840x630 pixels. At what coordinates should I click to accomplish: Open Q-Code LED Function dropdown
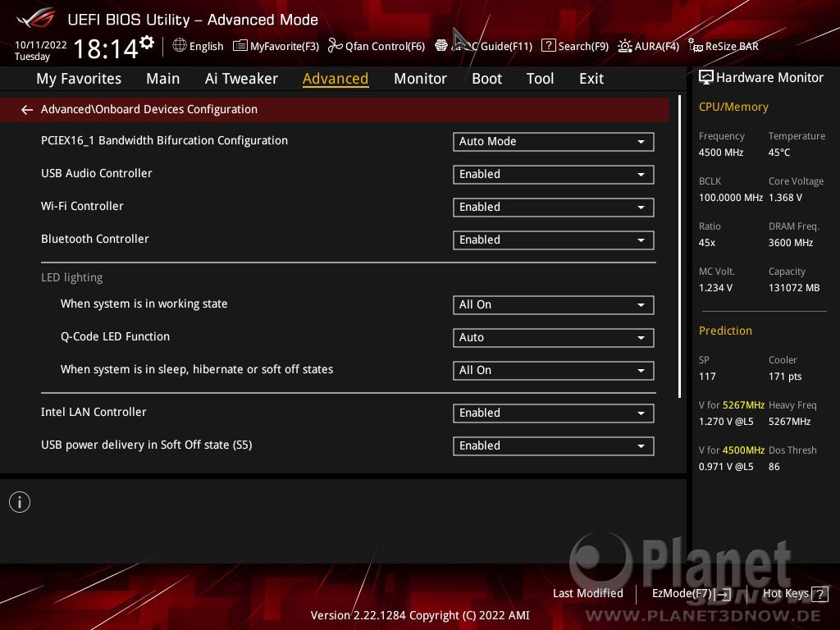coord(554,337)
